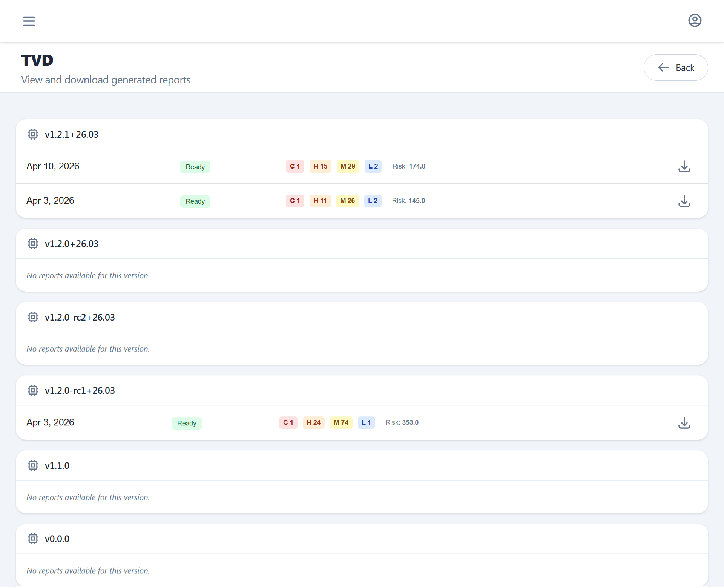This screenshot has width=724, height=588.
Task: Click the chip icon beside v1.2.1+26.03
Action: [33, 134]
